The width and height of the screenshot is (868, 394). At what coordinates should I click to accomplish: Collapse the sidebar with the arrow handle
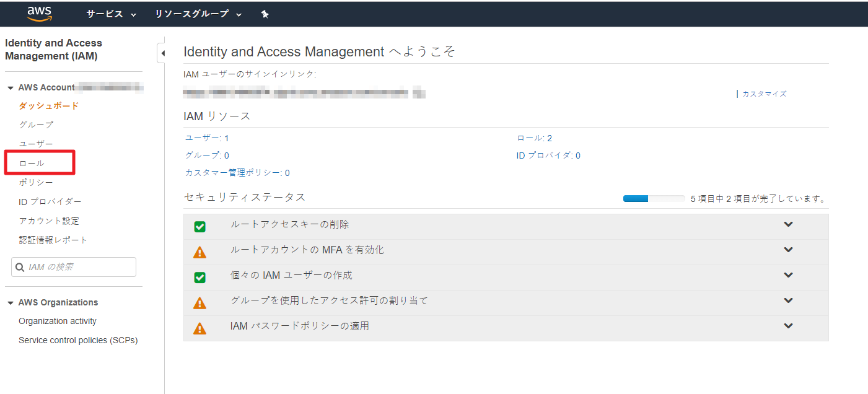(x=162, y=53)
